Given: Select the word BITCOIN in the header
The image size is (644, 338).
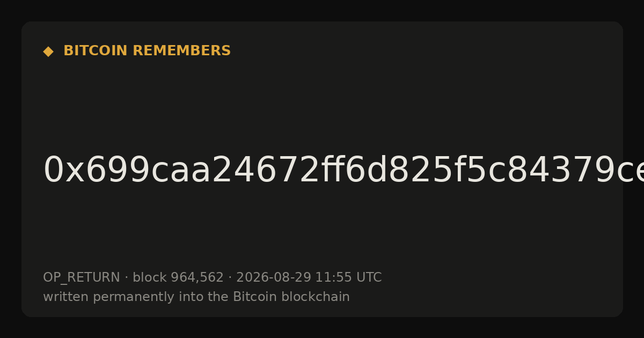Looking at the screenshot, I should [x=96, y=51].
